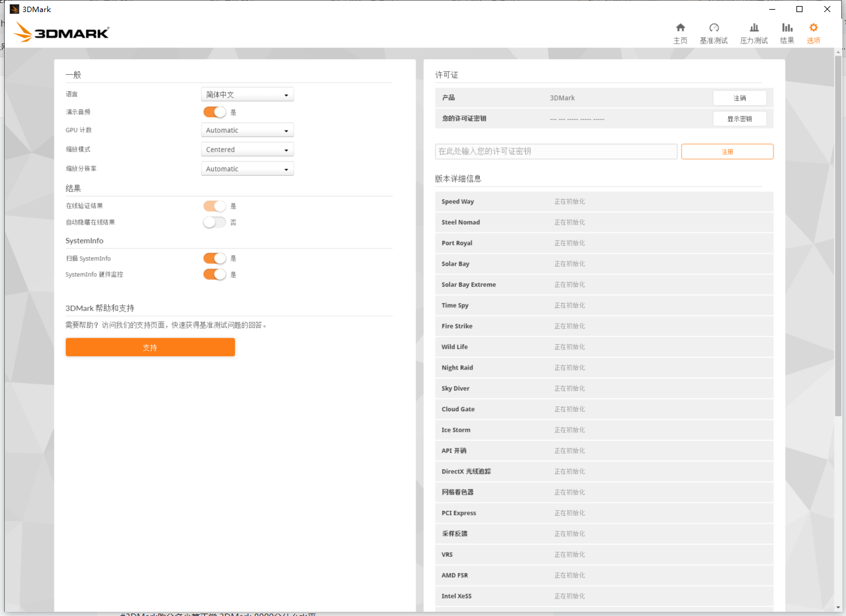846x616 pixels.
Task: Select the AMD FSR version row
Action: (604, 576)
